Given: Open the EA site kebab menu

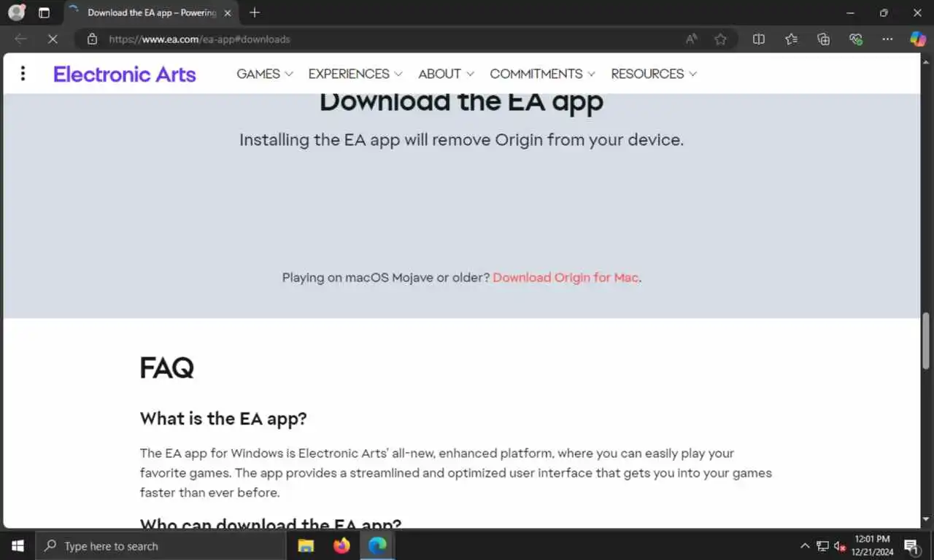Looking at the screenshot, I should point(23,74).
